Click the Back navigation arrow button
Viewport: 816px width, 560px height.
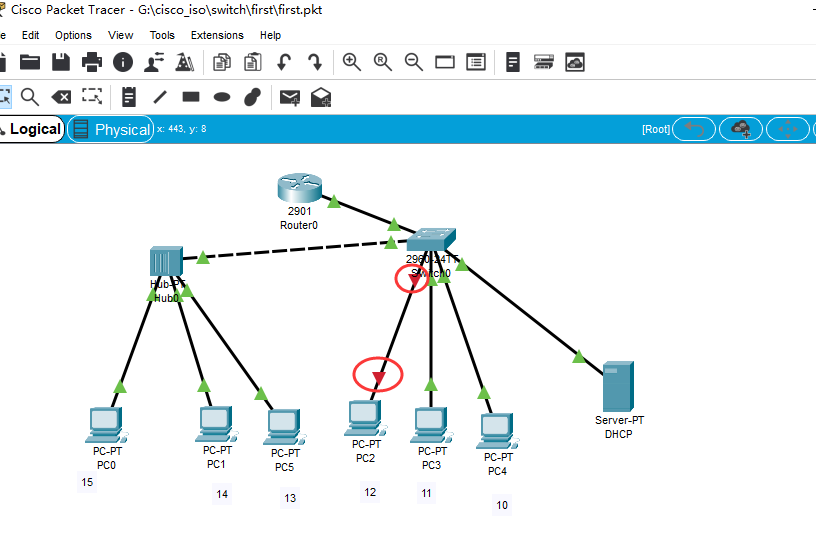tap(694, 129)
